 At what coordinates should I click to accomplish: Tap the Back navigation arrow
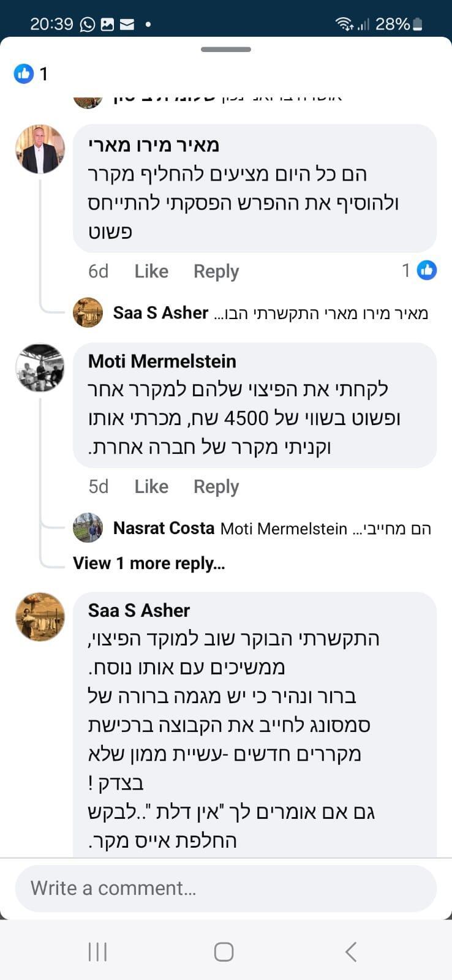tap(350, 951)
